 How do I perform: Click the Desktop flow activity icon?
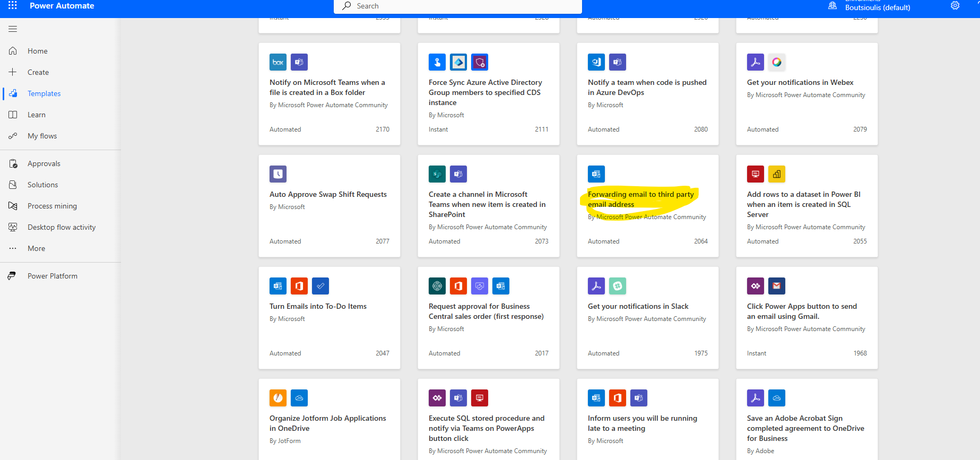click(x=13, y=227)
